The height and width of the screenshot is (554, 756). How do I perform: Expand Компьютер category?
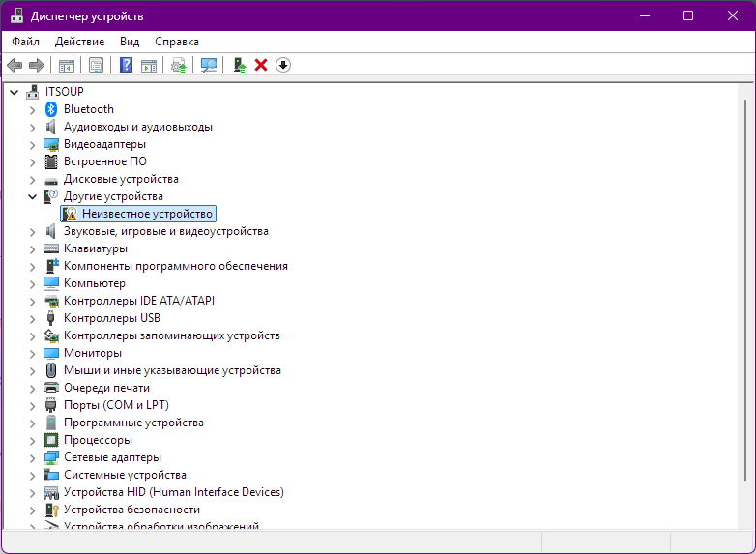click(32, 284)
